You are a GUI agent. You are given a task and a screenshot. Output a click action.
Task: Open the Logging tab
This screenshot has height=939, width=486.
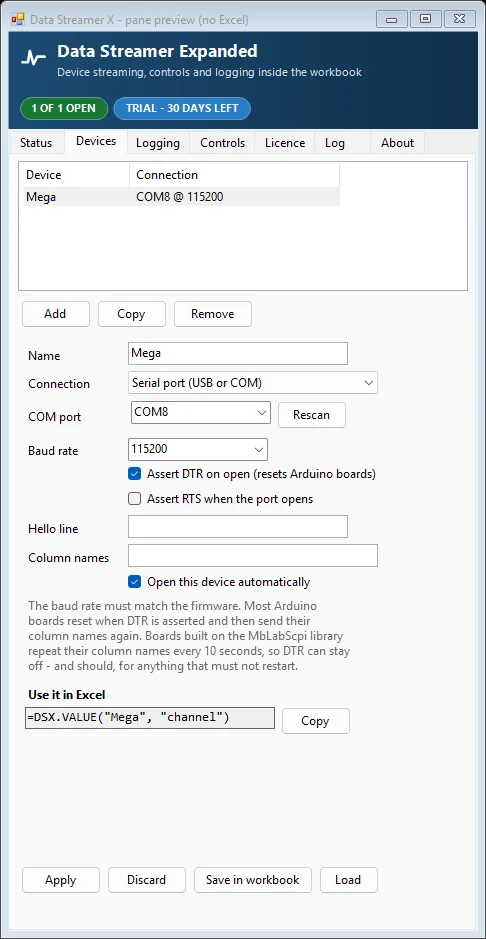(158, 143)
